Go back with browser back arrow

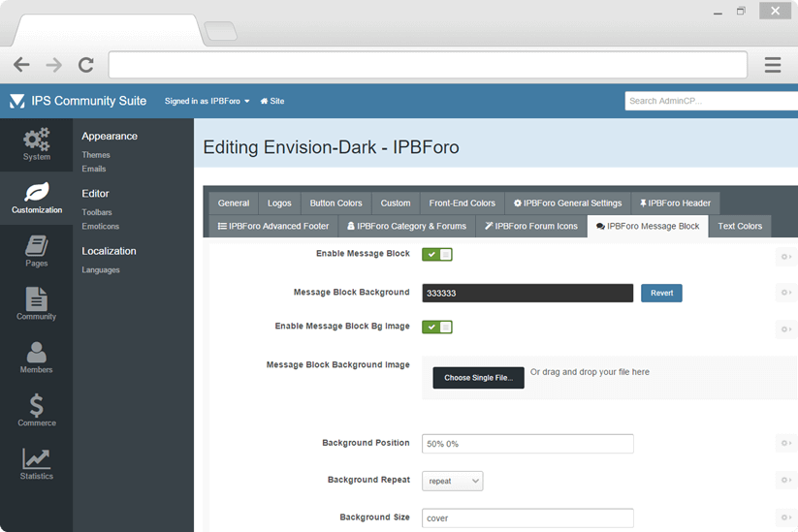coord(21,65)
